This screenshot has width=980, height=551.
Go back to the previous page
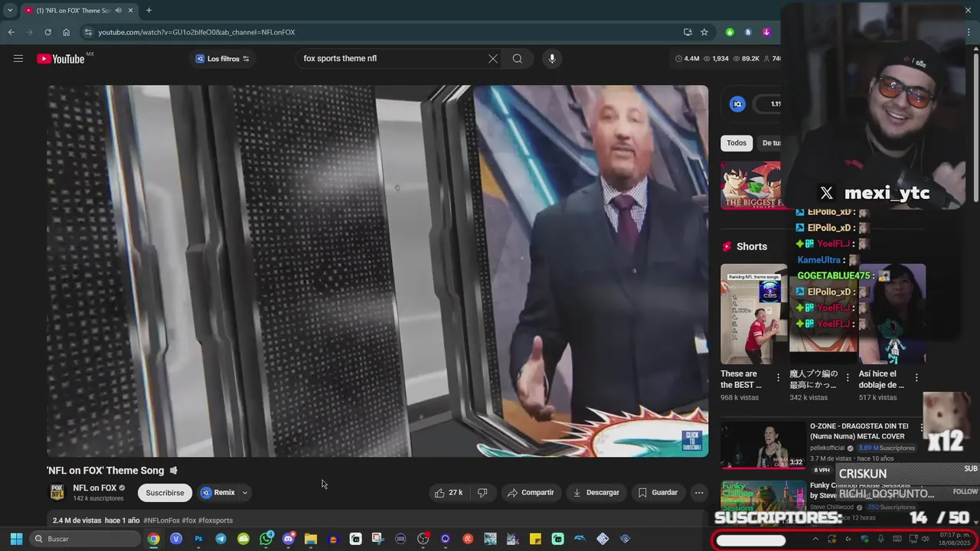point(11,32)
